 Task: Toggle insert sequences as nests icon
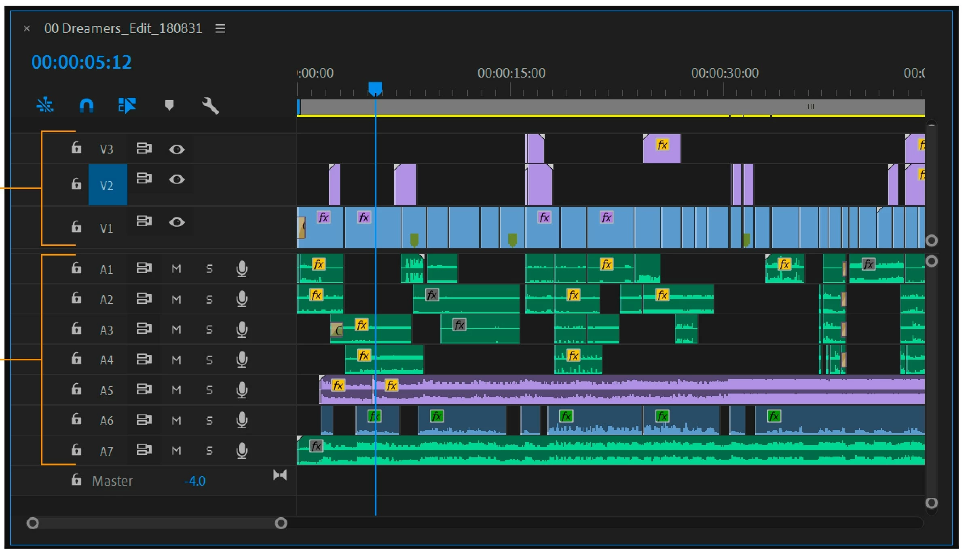click(x=45, y=106)
